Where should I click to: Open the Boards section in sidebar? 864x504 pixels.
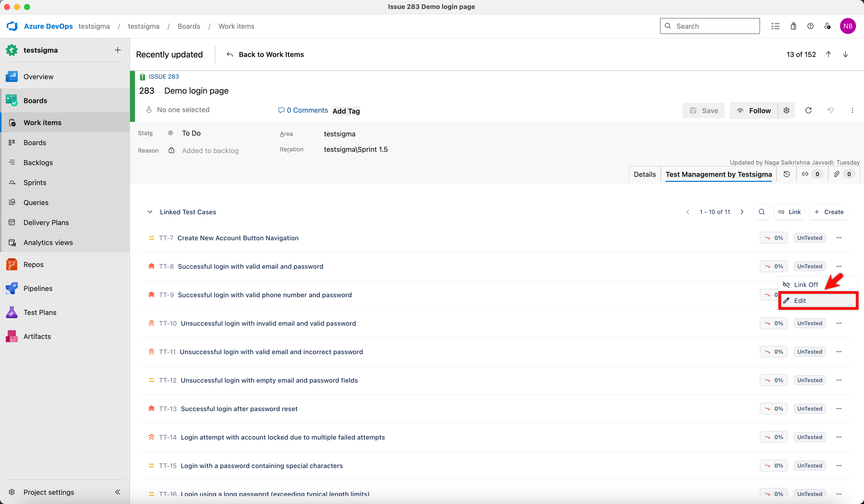coord(35,100)
